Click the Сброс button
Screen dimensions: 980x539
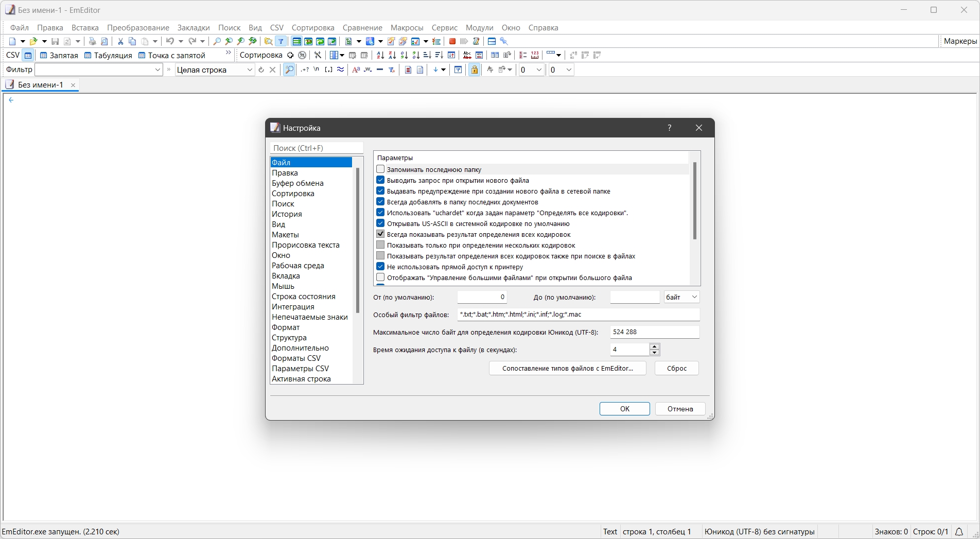pos(677,368)
